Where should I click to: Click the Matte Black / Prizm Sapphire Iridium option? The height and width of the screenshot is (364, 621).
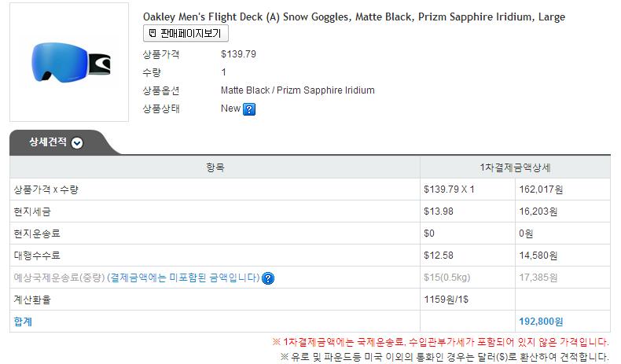click(297, 90)
